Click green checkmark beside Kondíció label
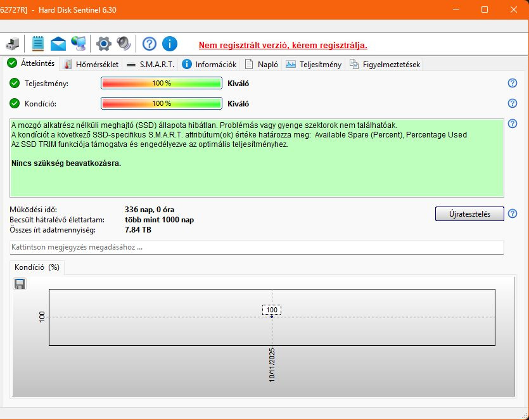 click(x=15, y=103)
